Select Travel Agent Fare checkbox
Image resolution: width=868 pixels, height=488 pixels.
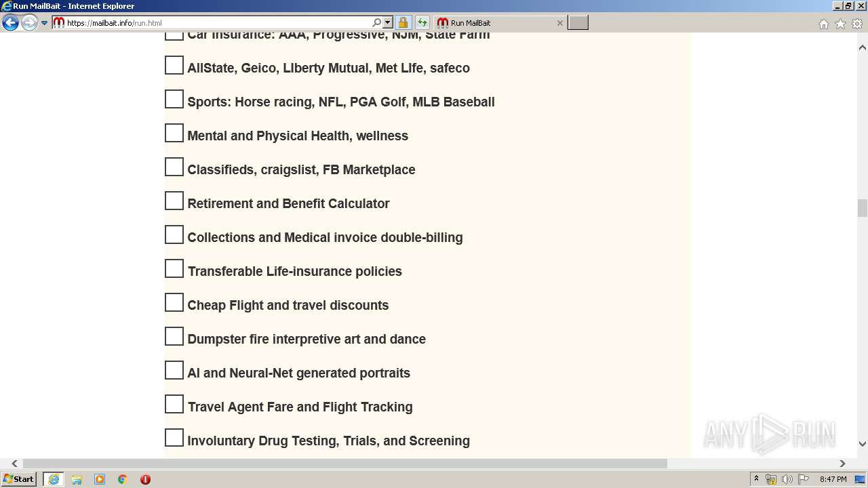pyautogui.click(x=174, y=404)
